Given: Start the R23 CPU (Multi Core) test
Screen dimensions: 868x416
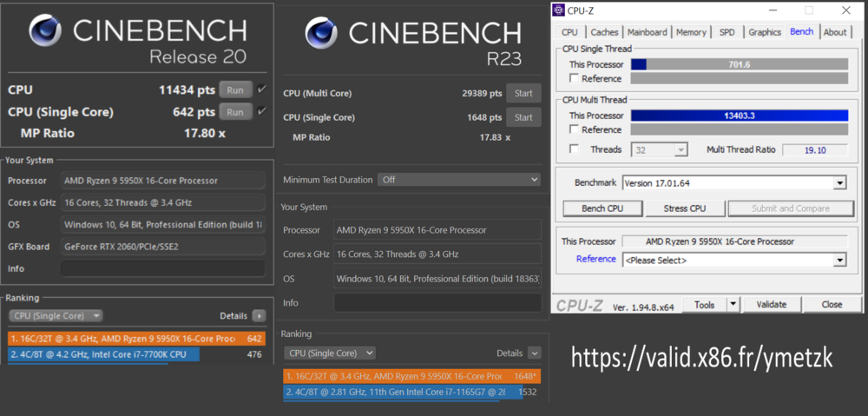Looking at the screenshot, I should (x=523, y=93).
